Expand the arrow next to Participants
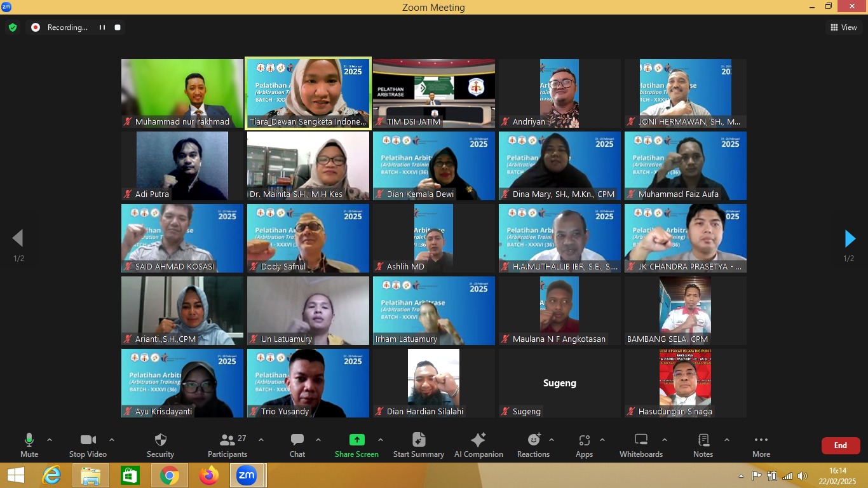Viewport: 868px width, 488px height. [261, 440]
